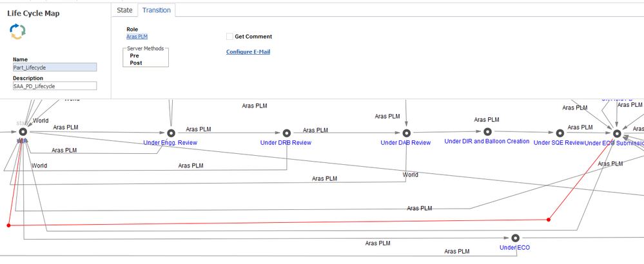Select the Under ECO state node

coord(515,238)
